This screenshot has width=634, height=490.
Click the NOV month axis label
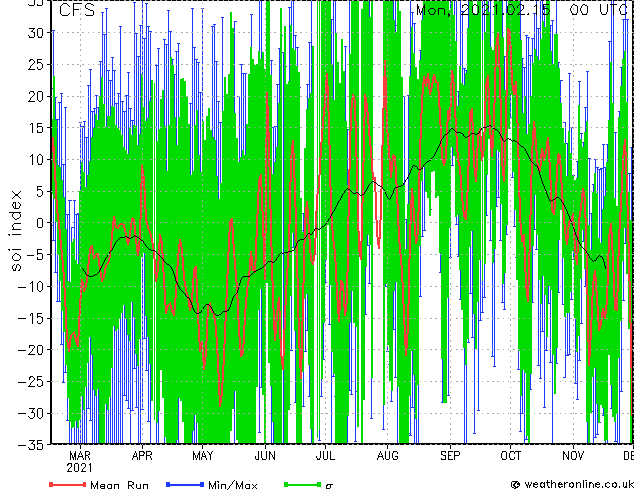tap(573, 456)
